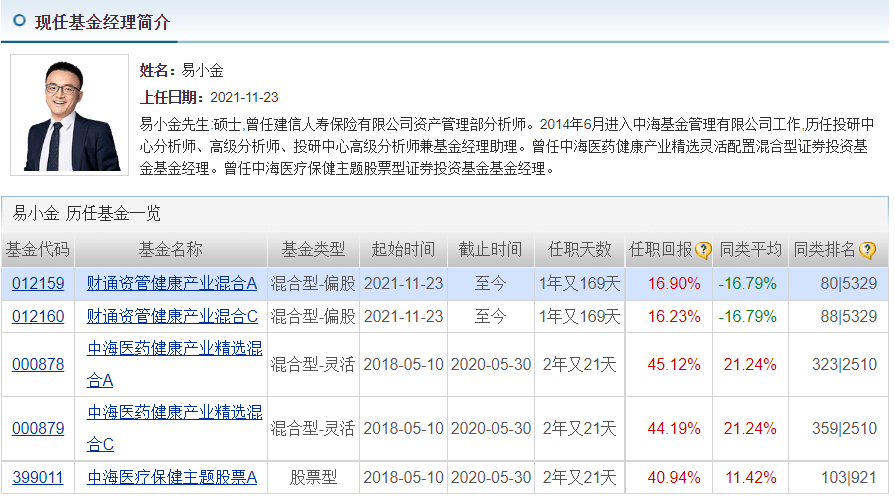Click 1年又169天 tenure in 012159 row
This screenshot has width=895, height=502.
[579, 284]
